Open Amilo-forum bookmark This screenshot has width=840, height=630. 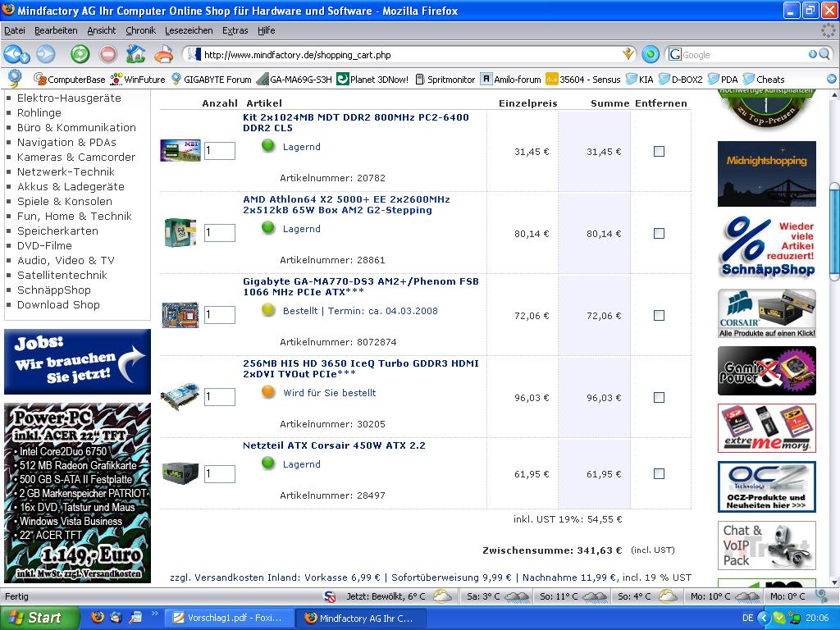[510, 80]
